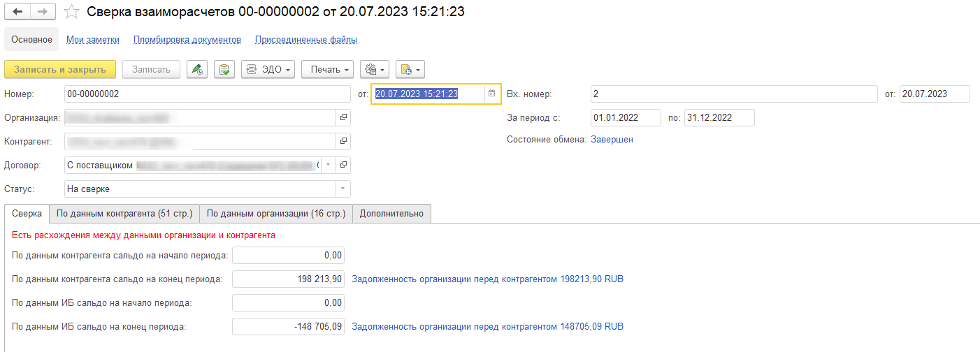
Task: Open the Договор record via open icon
Action: click(343, 166)
